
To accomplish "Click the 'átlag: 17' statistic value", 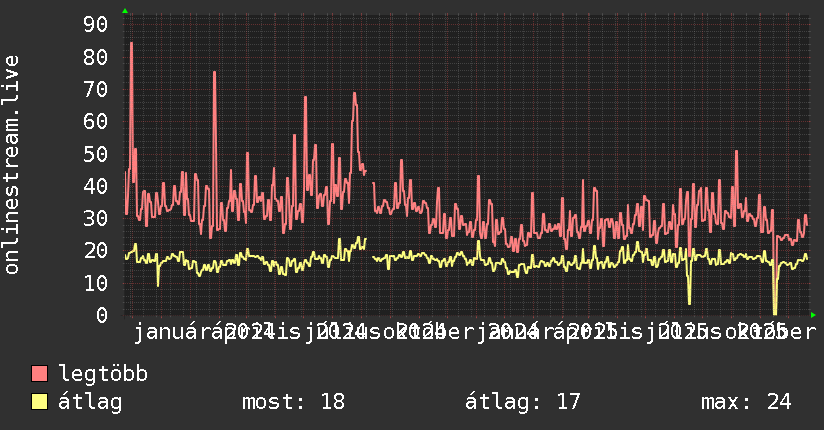I will (x=522, y=402).
